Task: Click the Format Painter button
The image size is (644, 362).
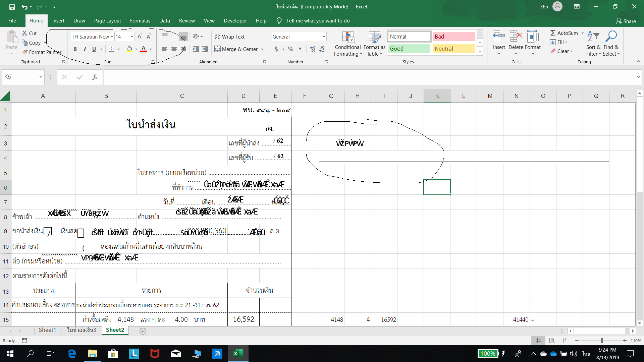Action: point(42,52)
